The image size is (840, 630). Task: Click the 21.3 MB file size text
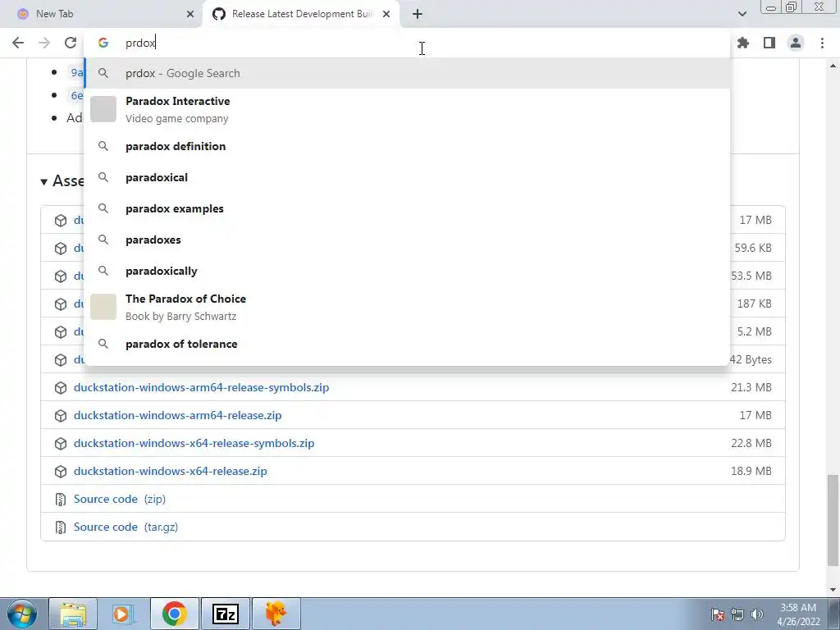(x=751, y=387)
